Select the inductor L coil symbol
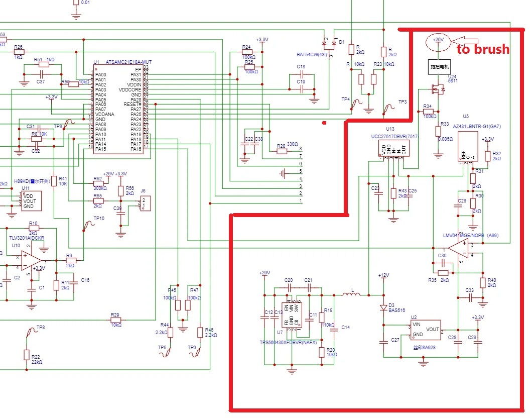This screenshot has height=419, width=532. coord(351,294)
